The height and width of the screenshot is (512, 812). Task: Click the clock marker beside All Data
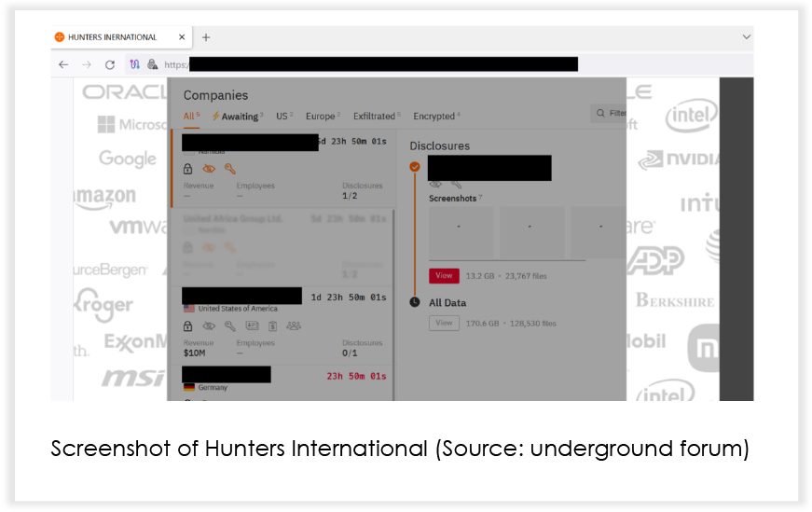coord(415,302)
